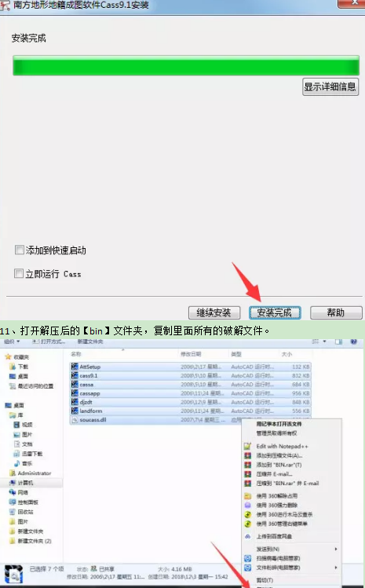The image size is (365, 588).
Task: Click the landform file icon
Action: tap(75, 411)
